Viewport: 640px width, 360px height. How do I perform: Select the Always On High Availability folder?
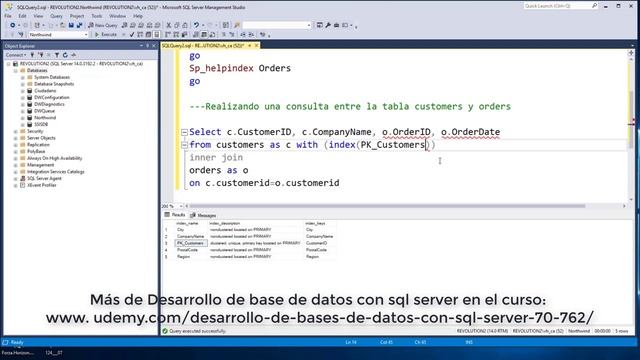click(x=54, y=158)
